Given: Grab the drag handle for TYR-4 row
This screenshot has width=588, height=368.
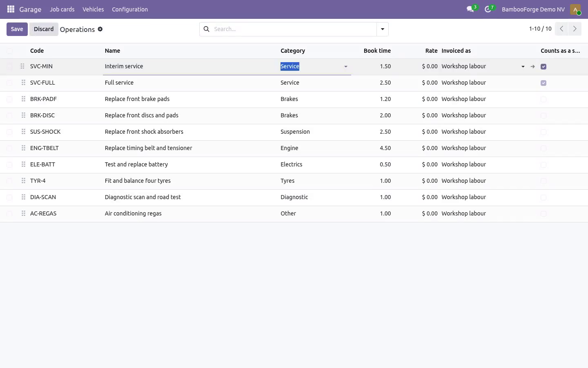Looking at the screenshot, I should [x=23, y=181].
